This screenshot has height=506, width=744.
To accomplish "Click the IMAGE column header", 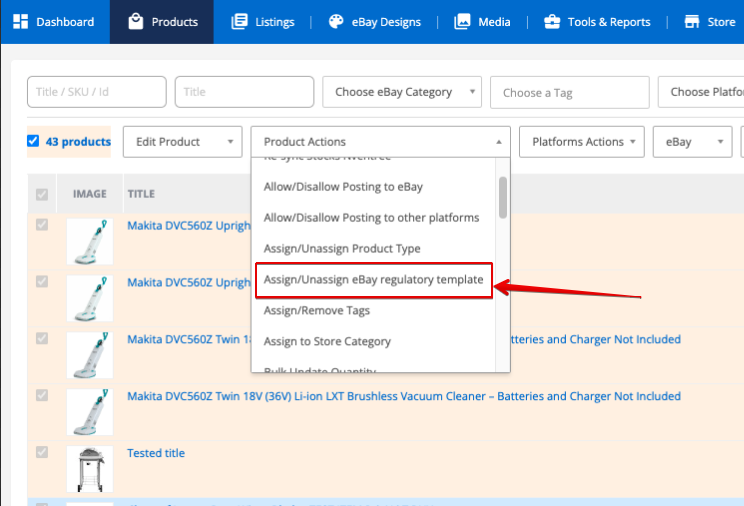I will pyautogui.click(x=90, y=194).
